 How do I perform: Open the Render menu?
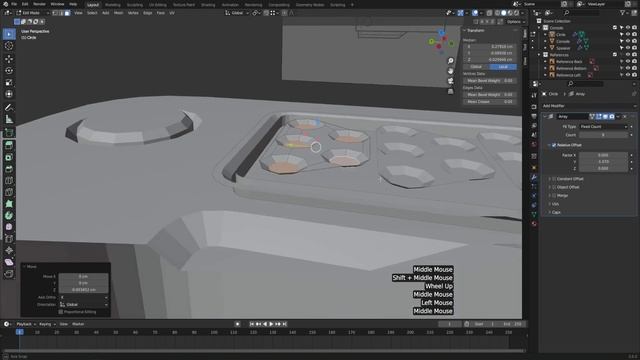pyautogui.click(x=40, y=4)
